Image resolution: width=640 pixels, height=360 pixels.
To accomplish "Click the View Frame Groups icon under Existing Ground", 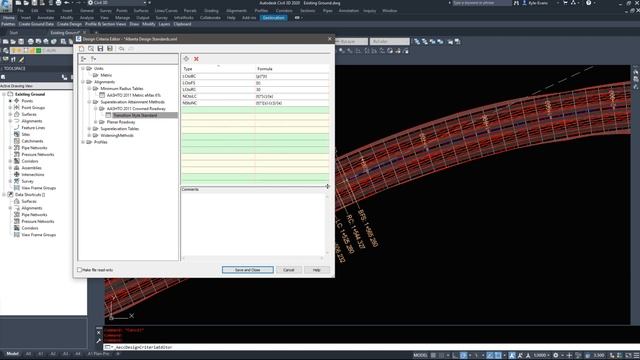I will click(x=17, y=188).
